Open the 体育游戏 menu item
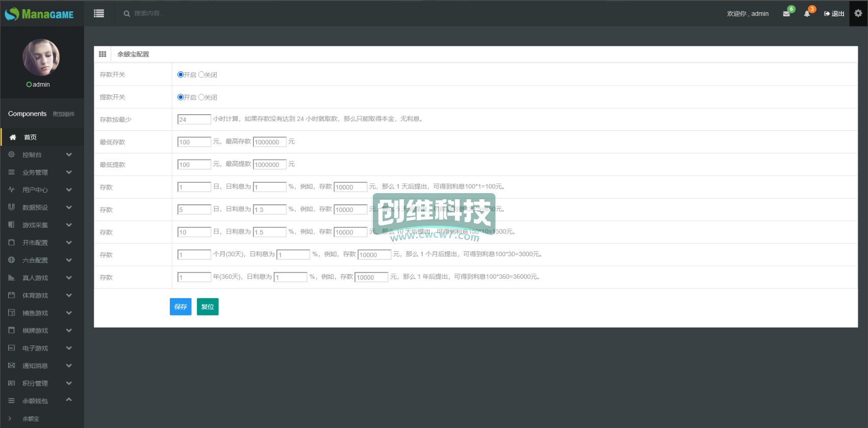This screenshot has width=868, height=428. 42,296
